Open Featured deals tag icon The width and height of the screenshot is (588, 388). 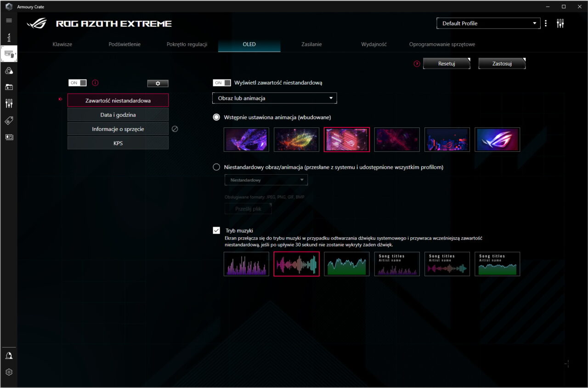9,120
